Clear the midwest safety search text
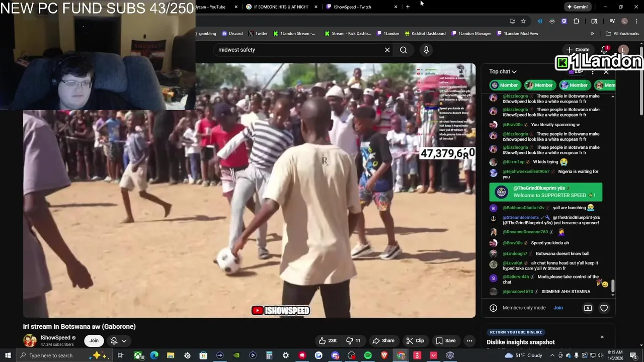 tap(387, 50)
